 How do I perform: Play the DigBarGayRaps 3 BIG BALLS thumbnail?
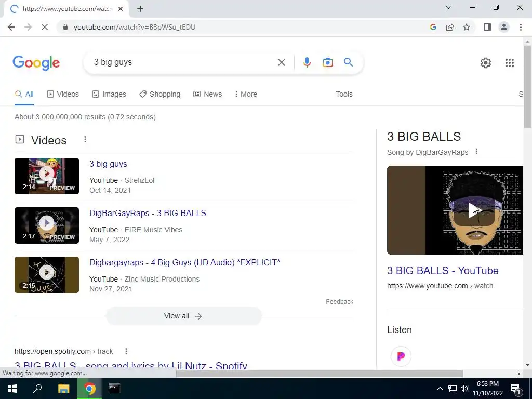tap(47, 225)
